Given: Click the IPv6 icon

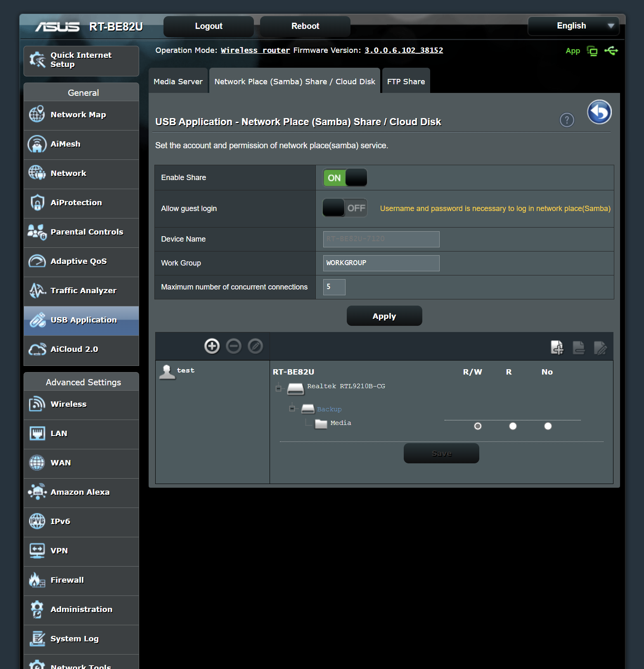Looking at the screenshot, I should coord(37,521).
